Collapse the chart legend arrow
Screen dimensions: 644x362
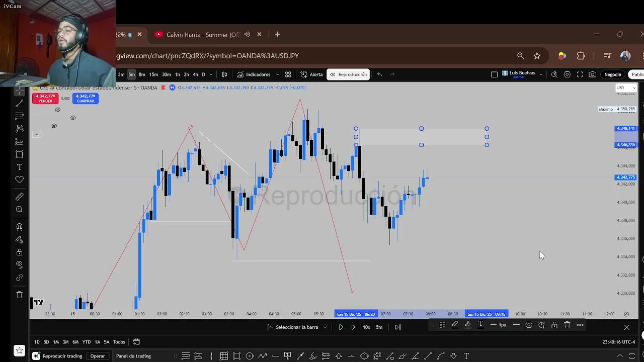(37, 134)
